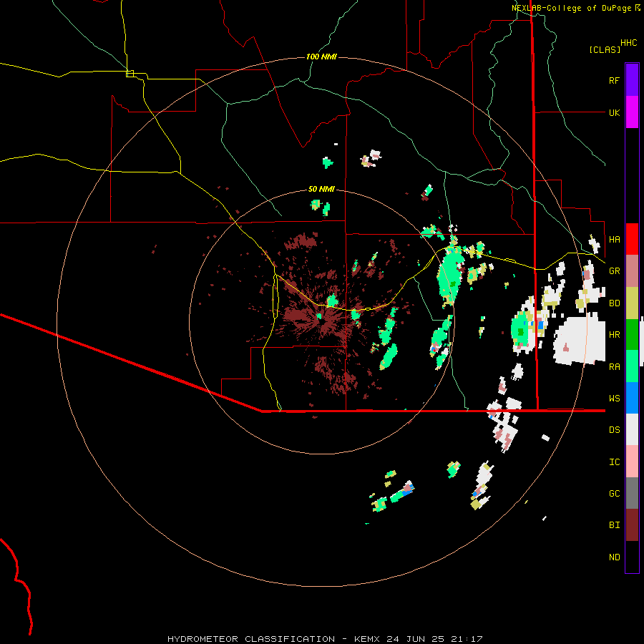Click the 'HYDROMETEOR CLASSIFICATION' title text

(x=251, y=639)
